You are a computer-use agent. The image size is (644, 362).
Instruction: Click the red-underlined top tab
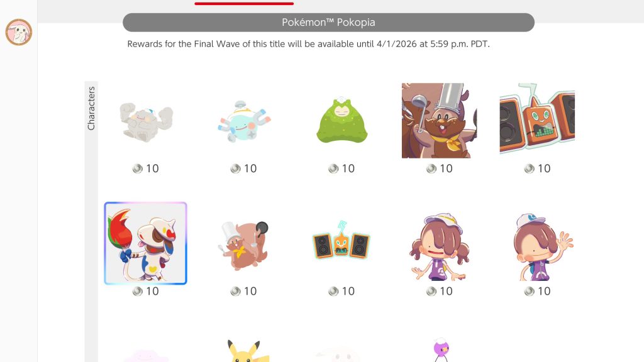[x=244, y=3]
